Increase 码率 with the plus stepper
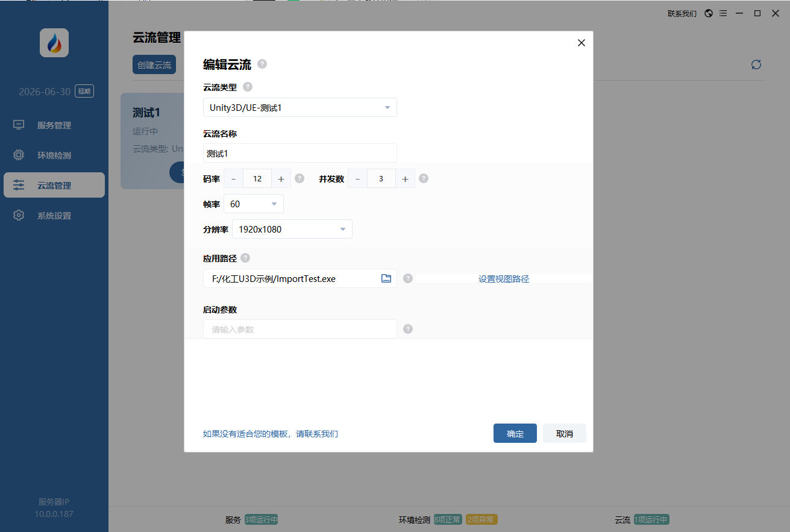Viewport: 790px width, 532px height. click(x=281, y=178)
